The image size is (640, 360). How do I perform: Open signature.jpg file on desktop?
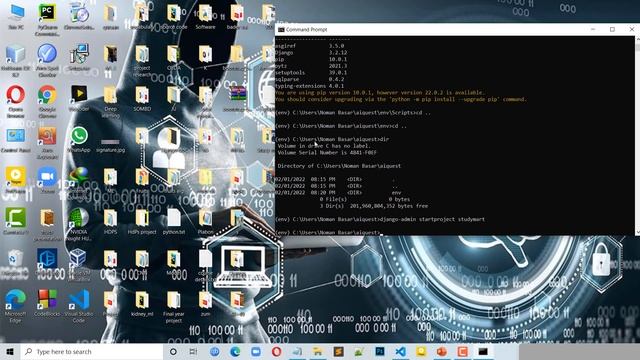coord(110,144)
